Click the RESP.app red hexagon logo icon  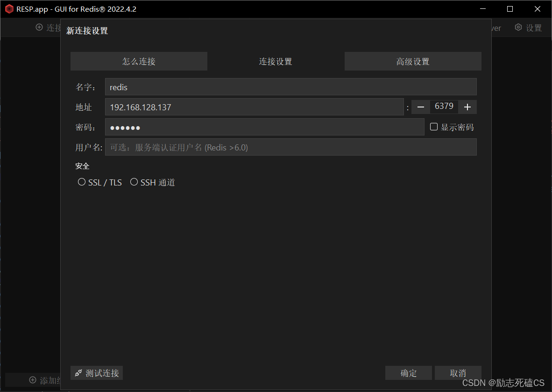click(x=9, y=9)
